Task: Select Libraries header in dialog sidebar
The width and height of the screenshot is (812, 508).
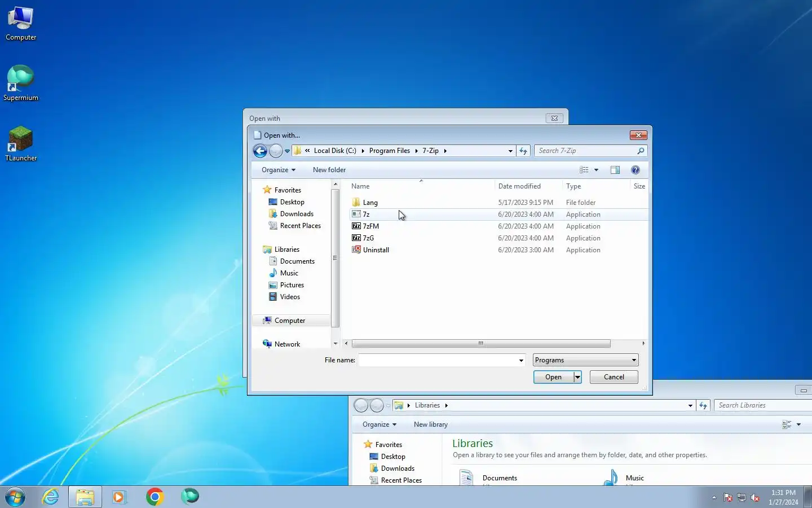Action: click(x=286, y=249)
